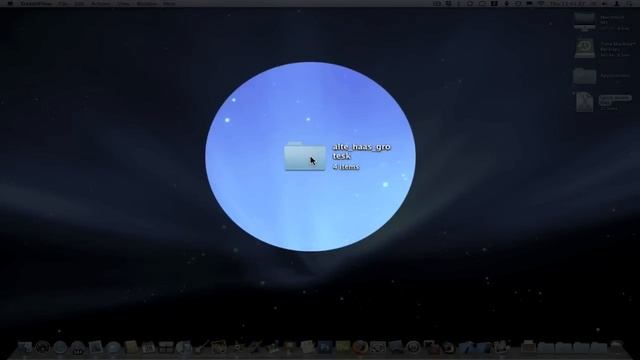The image size is (640, 360).
Task: Open the Window menu in the menu bar
Action: click(x=147, y=3)
